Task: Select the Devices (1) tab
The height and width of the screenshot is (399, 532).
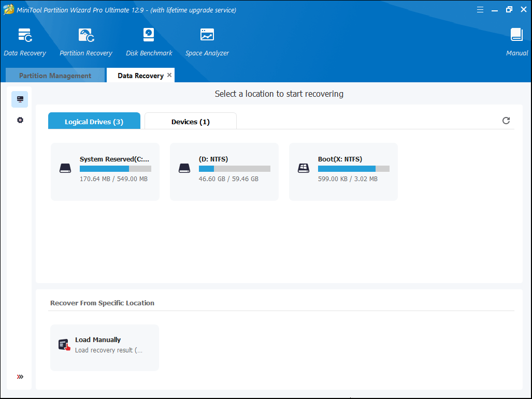Action: (190, 122)
